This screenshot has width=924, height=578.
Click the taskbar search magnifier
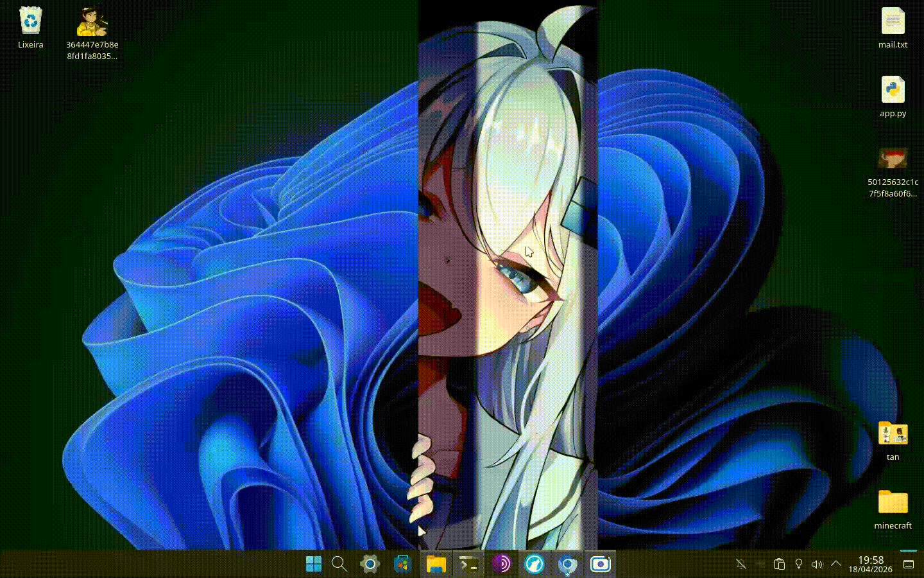pyautogui.click(x=339, y=564)
